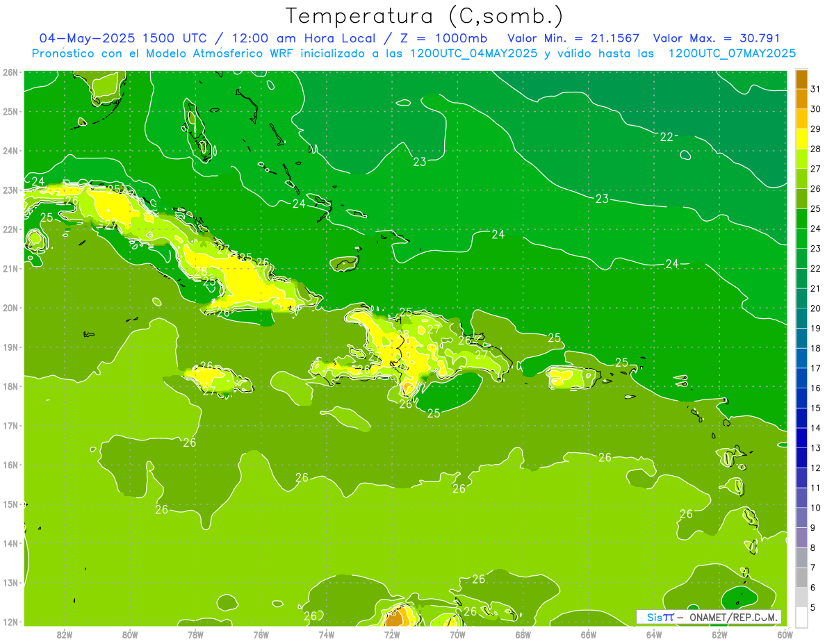Click the orange swatch between 30 and 31
Image resolution: width=834 pixels, height=644 pixels.
coord(802,99)
